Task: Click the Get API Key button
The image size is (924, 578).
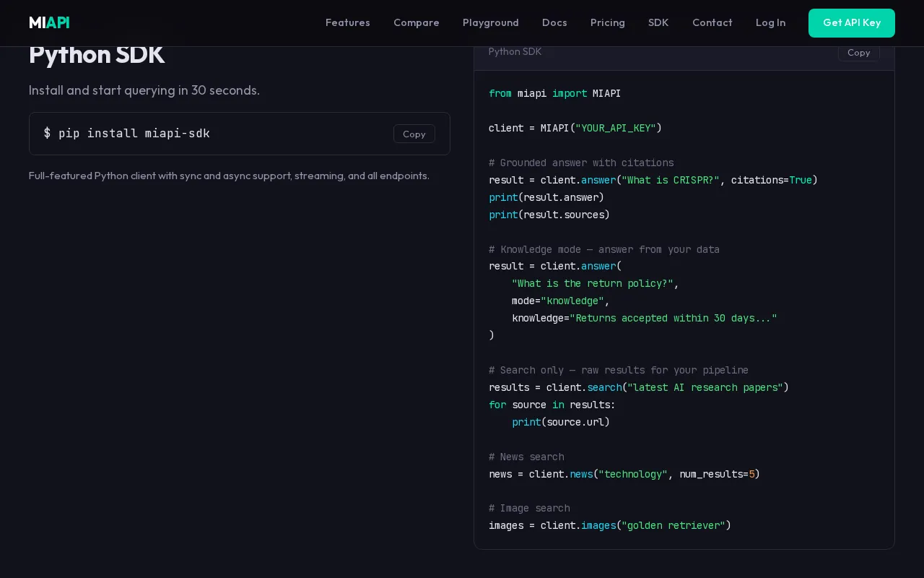Action: 852,23
